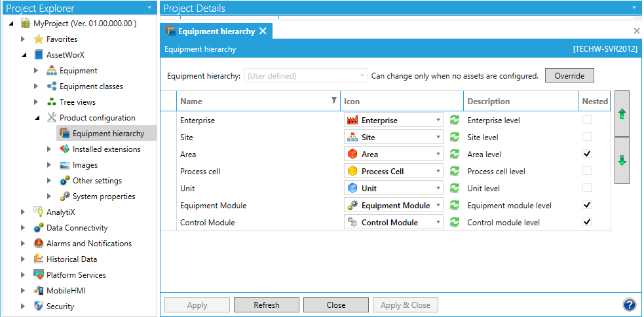This screenshot has height=317, width=644.
Task: Click refresh icon beside Enterprise icon dropdown
Action: (455, 121)
